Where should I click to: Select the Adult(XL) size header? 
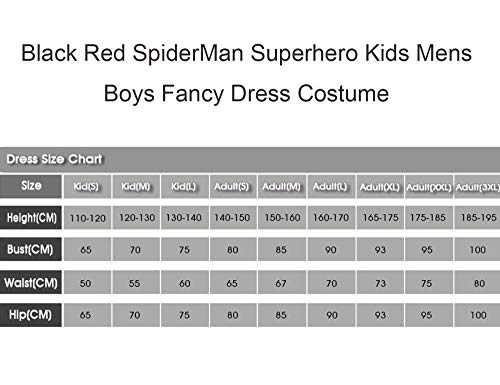(380, 186)
